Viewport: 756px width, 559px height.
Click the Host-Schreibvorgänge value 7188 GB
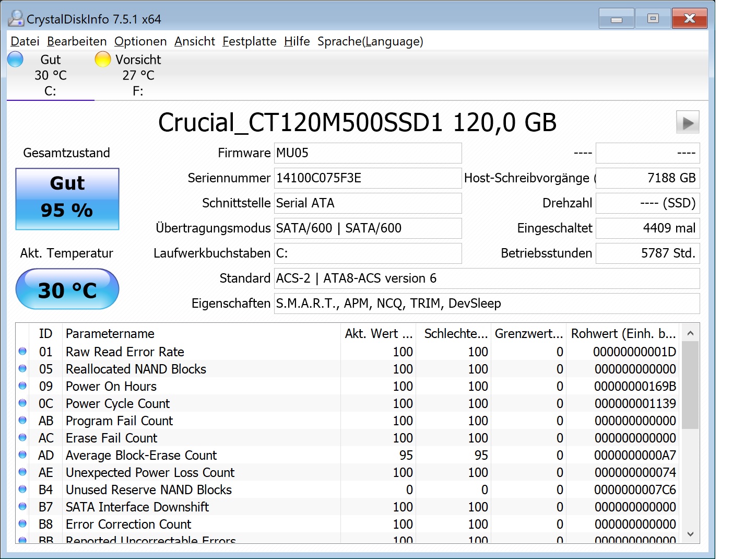(x=647, y=178)
